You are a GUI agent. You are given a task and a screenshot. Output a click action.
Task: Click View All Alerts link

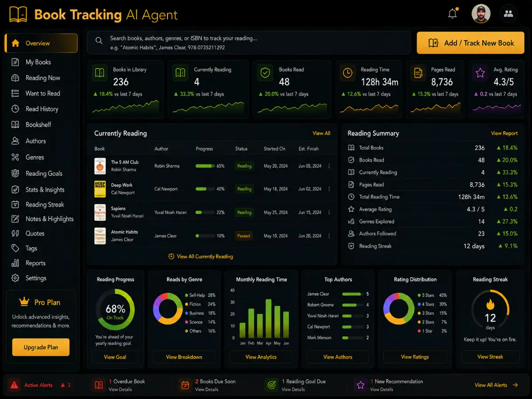[496, 385]
